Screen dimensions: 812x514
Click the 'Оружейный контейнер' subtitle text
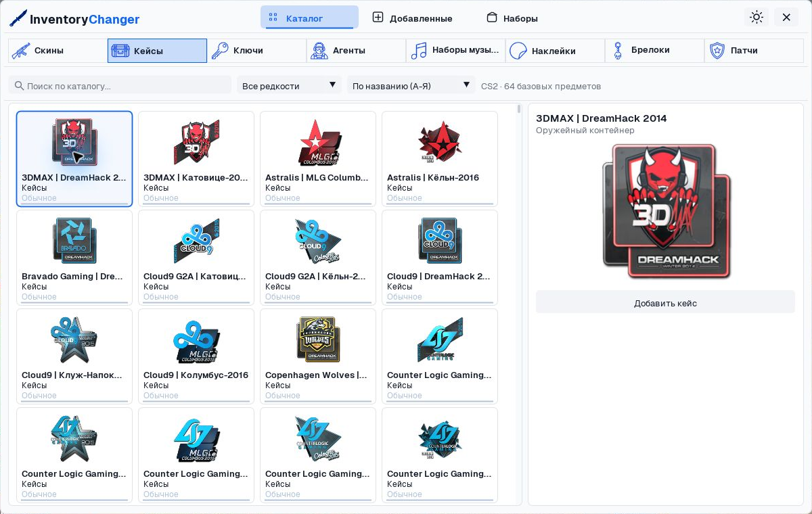coord(585,130)
